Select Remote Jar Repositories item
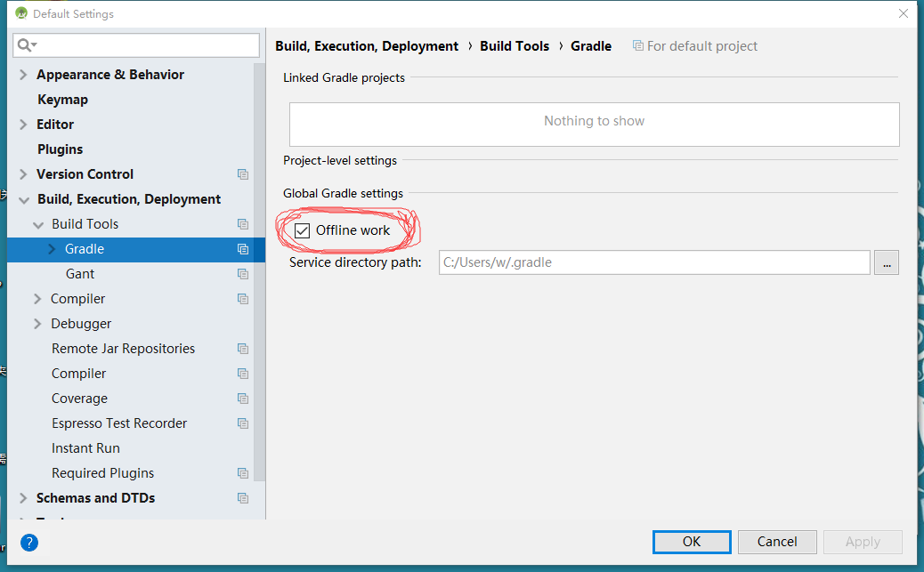 click(x=123, y=349)
